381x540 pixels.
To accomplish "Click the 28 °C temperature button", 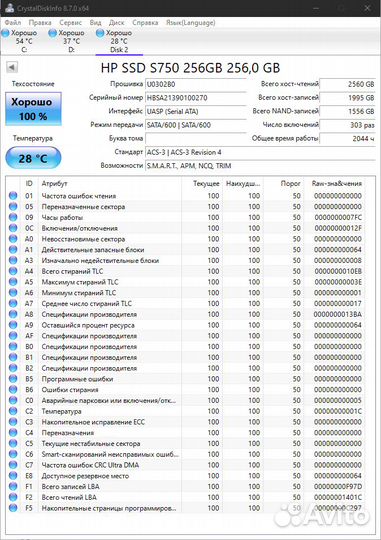I will point(33,158).
